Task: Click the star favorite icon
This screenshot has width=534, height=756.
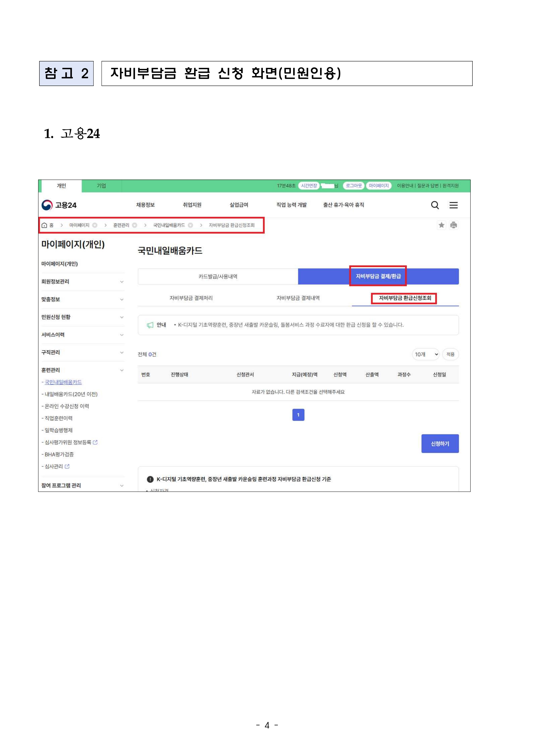Action: coord(441,225)
